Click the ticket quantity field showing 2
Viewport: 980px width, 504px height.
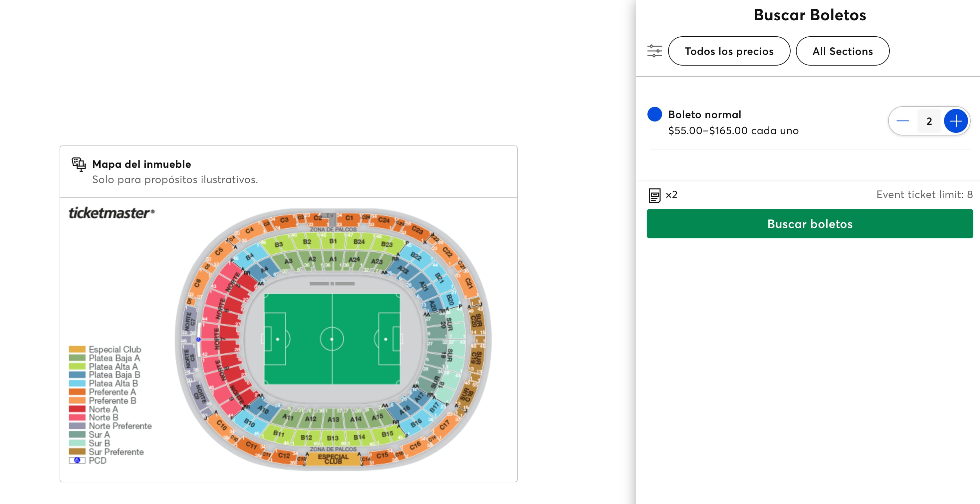[x=929, y=121]
